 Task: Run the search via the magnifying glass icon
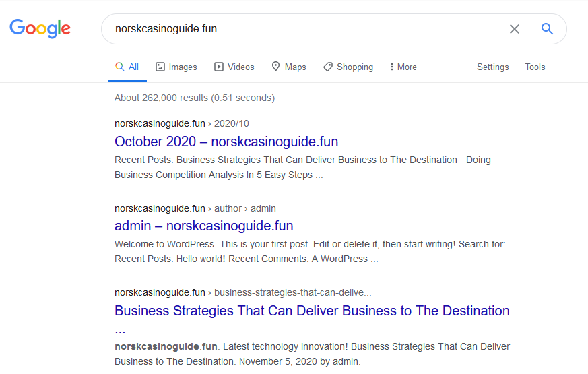[x=547, y=28]
